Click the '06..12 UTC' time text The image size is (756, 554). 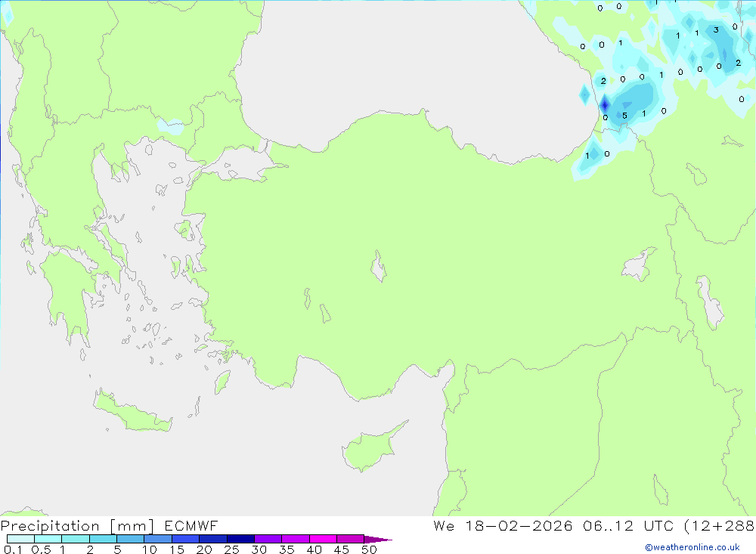click(629, 525)
